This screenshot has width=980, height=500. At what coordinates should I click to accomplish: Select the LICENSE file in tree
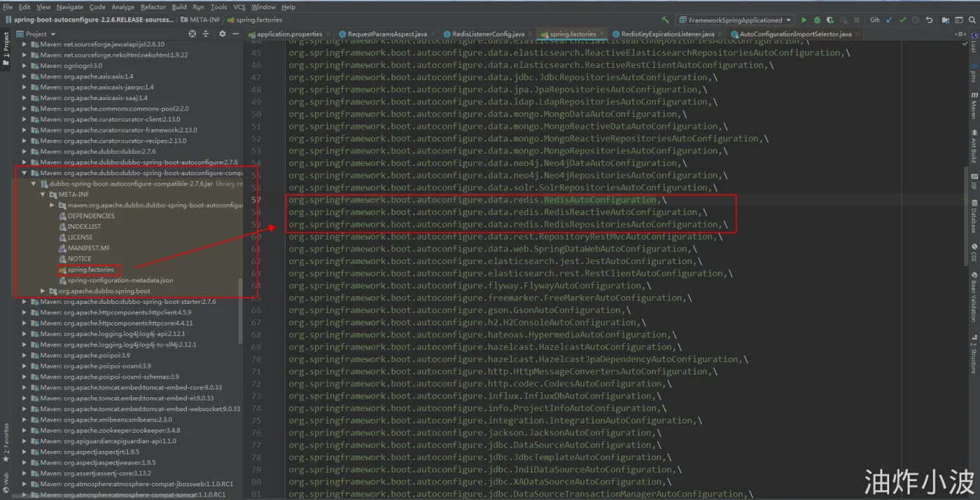coord(80,237)
